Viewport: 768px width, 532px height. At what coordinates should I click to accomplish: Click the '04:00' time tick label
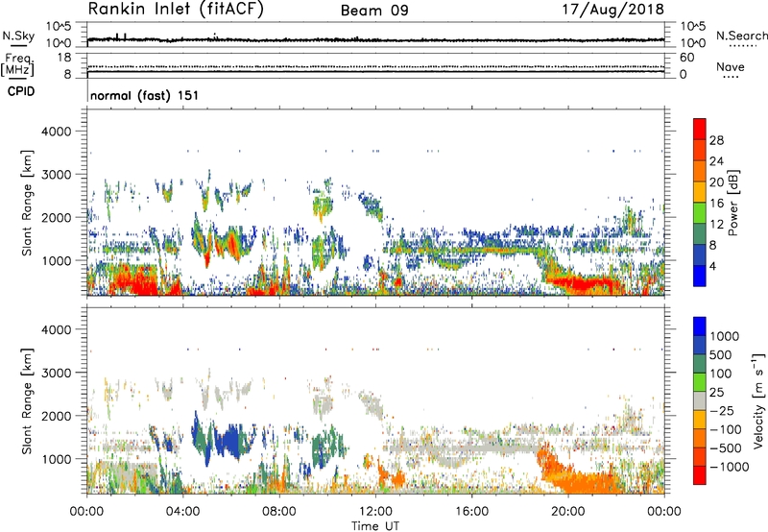(183, 512)
